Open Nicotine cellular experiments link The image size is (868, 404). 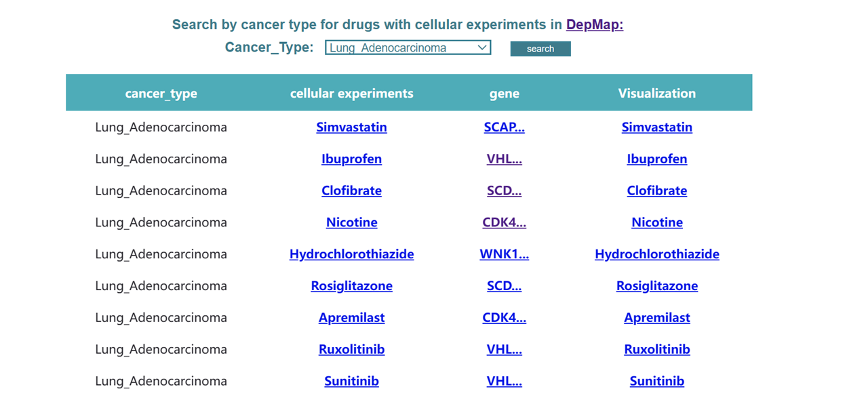351,222
